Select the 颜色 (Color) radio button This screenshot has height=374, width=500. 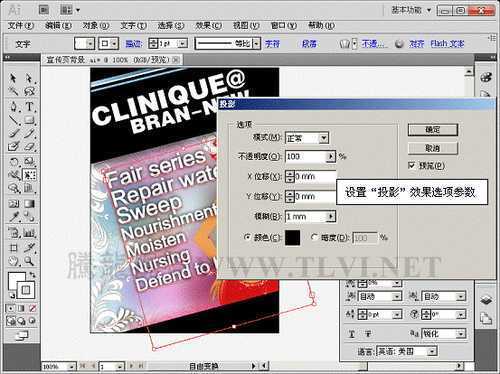[x=247, y=237]
